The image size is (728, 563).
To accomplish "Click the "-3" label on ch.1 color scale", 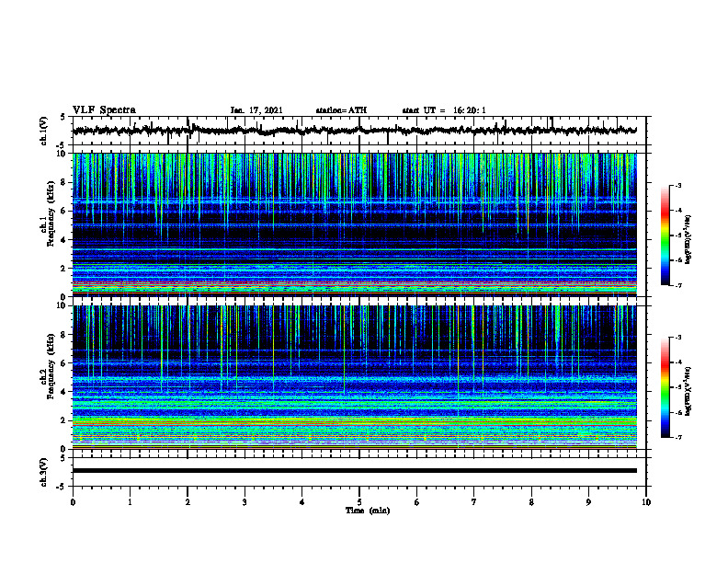I will point(678,186).
